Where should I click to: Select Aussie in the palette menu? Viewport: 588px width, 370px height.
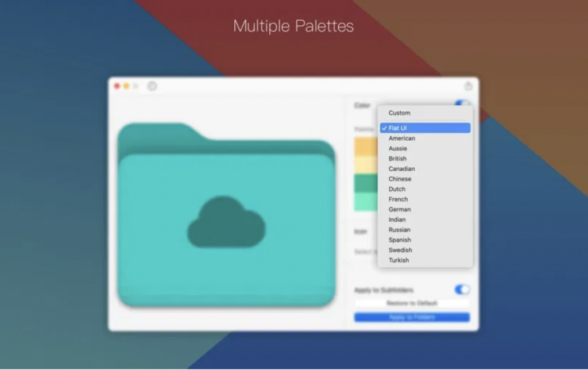pyautogui.click(x=397, y=149)
